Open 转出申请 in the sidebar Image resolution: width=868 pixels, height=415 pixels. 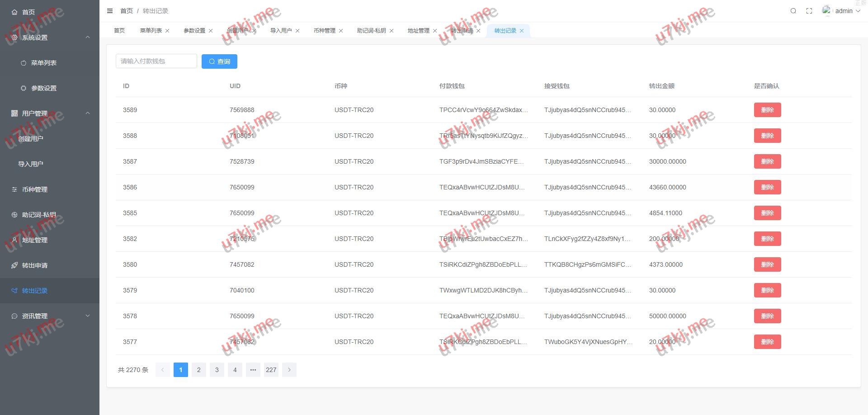pos(35,265)
